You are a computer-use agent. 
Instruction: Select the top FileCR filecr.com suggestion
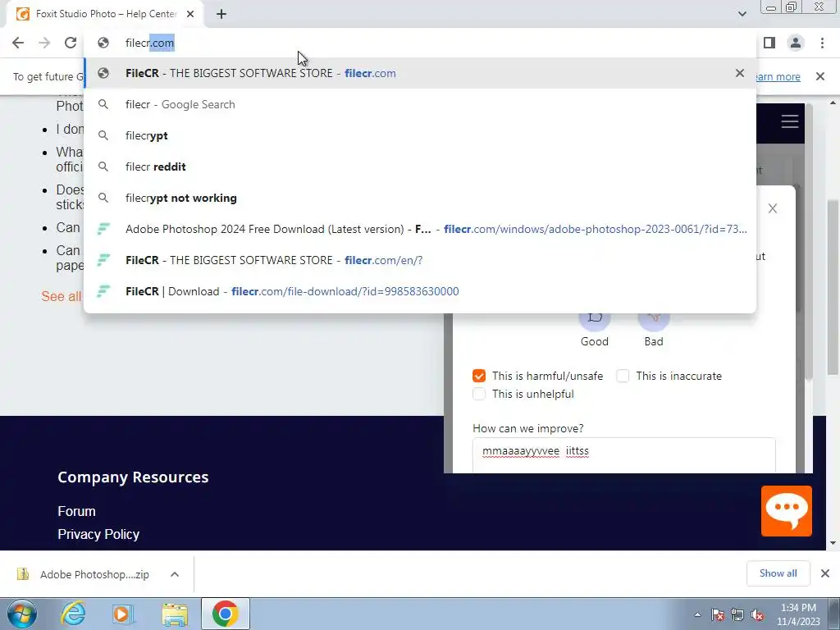[420, 73]
